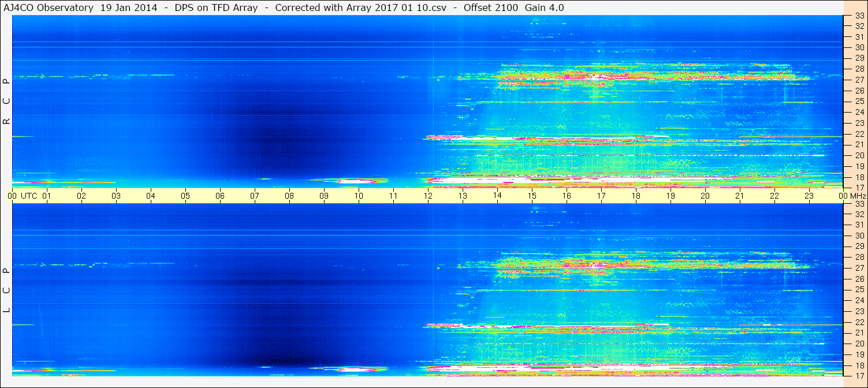Click the 20 MHz frequency tick in LCP panel
The width and height of the screenshot is (868, 388).
(859, 344)
